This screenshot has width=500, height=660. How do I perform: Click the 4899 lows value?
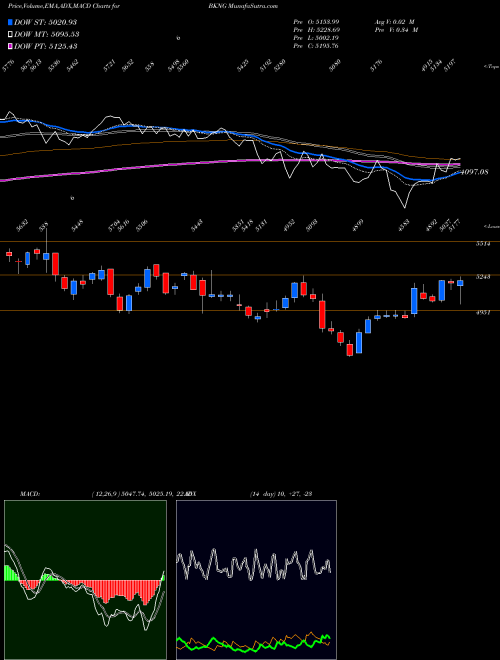tap(357, 224)
